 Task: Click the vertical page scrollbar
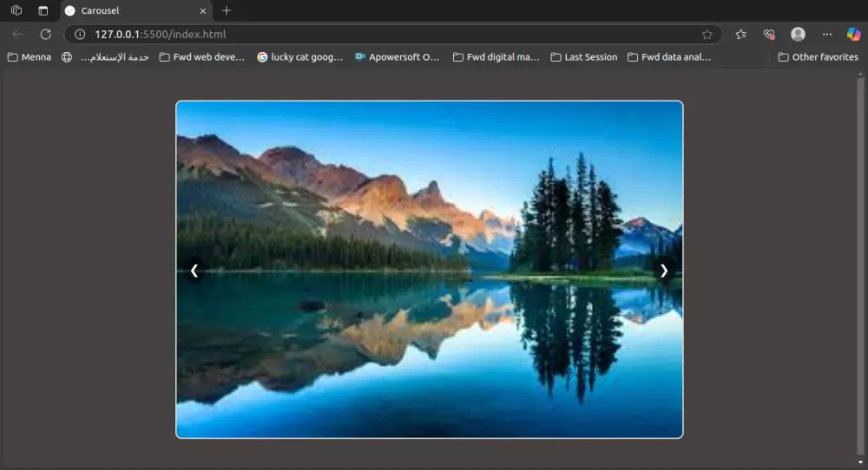click(860, 265)
